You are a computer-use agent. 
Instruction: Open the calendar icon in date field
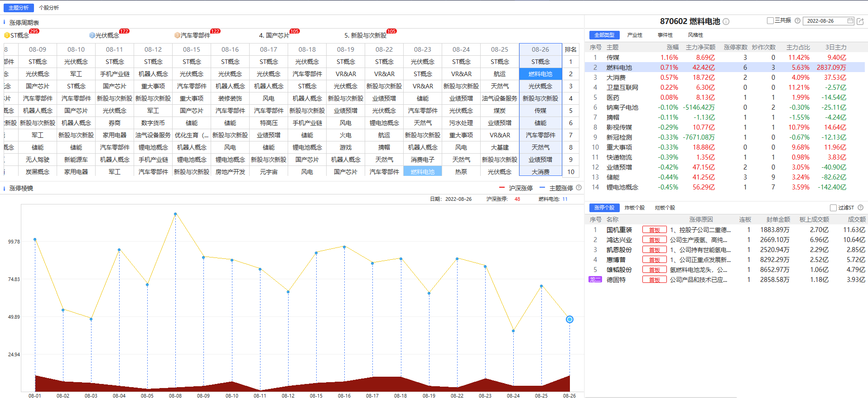click(x=850, y=21)
